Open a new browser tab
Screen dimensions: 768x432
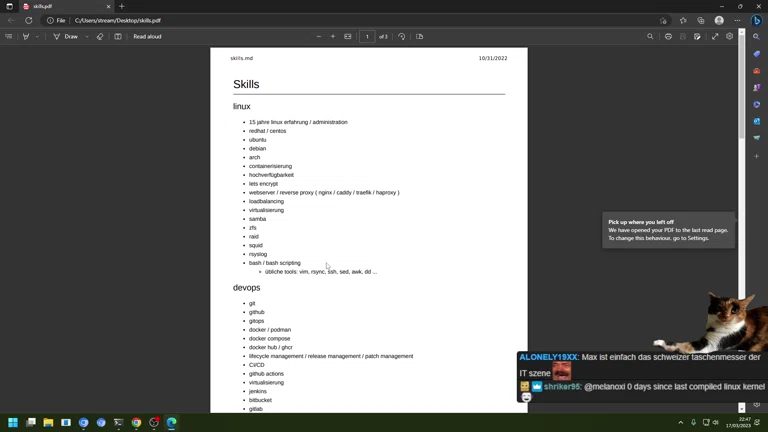(x=122, y=6)
